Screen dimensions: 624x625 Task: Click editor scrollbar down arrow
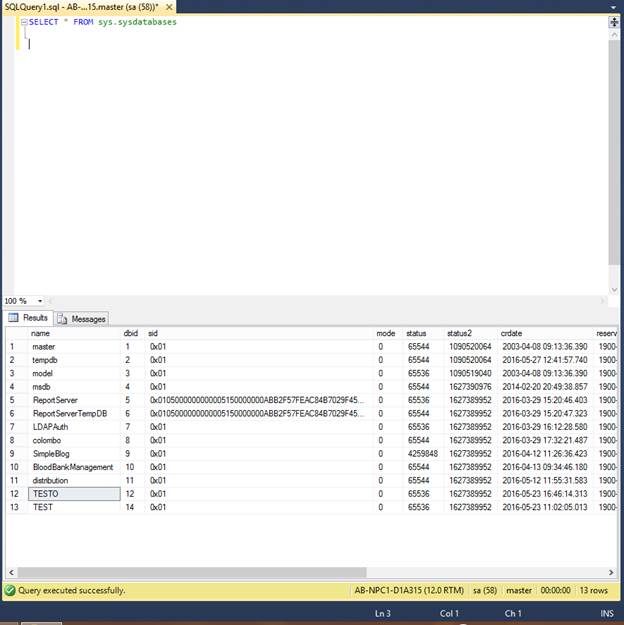[614, 290]
